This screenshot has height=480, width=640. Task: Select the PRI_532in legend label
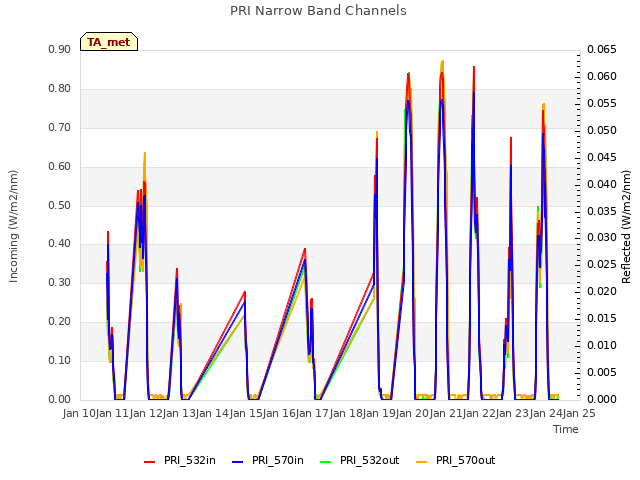pyautogui.click(x=190, y=460)
